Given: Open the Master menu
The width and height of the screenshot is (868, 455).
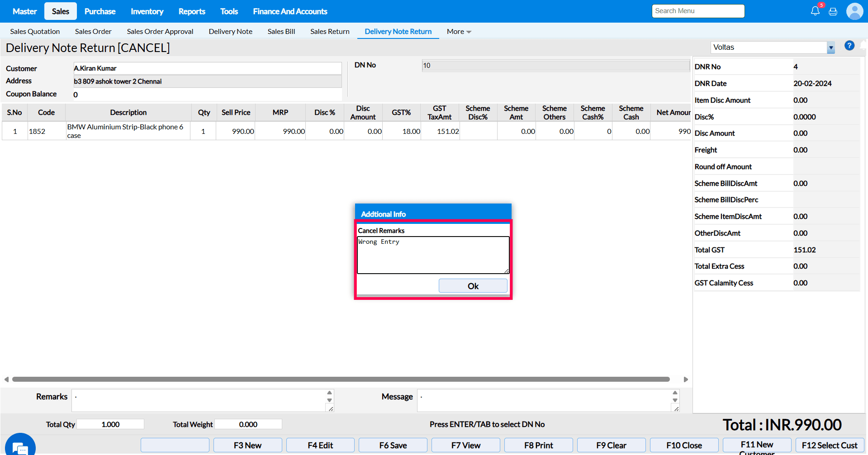Looking at the screenshot, I should (25, 11).
